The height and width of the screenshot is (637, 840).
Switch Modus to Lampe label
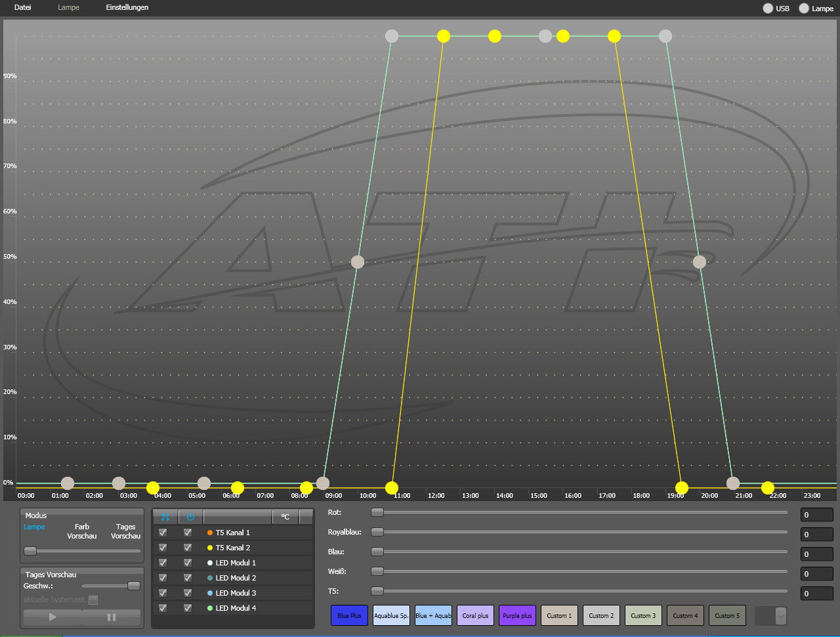(34, 527)
